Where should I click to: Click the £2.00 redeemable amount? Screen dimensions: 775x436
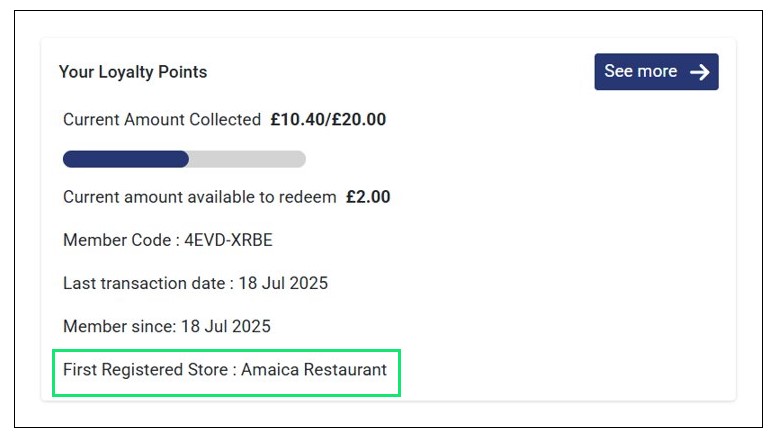point(368,197)
